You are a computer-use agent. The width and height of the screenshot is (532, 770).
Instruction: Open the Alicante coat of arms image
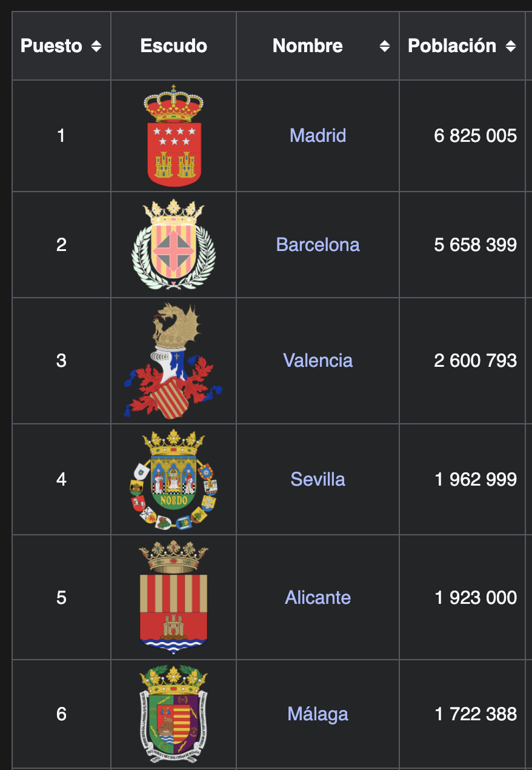pos(174,597)
